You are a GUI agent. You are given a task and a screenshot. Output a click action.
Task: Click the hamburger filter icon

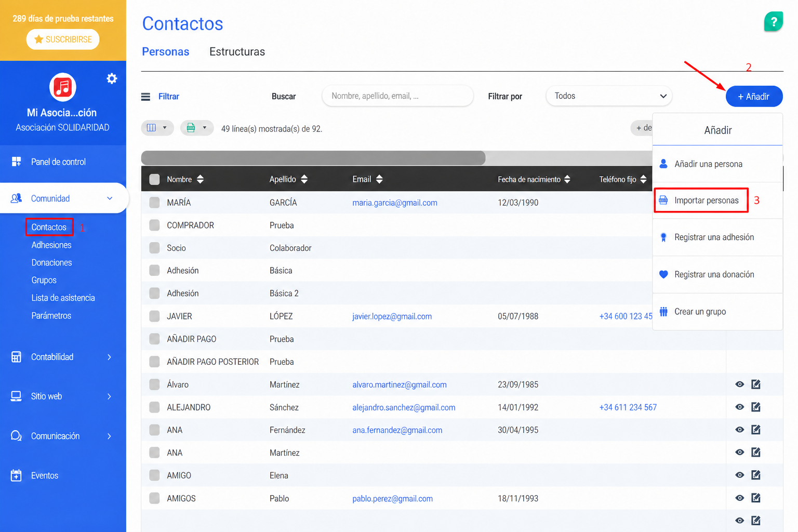click(x=146, y=97)
